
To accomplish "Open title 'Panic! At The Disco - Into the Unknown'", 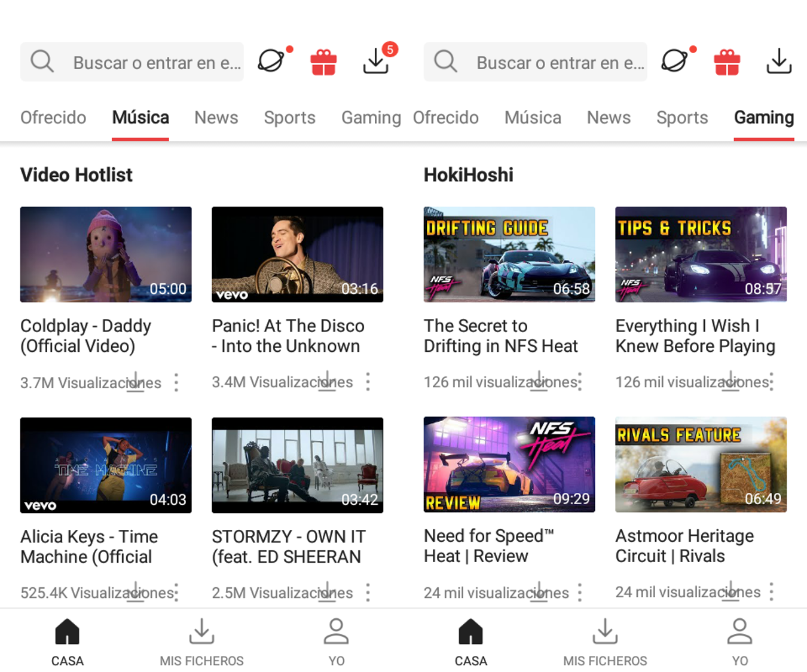I will point(288,336).
